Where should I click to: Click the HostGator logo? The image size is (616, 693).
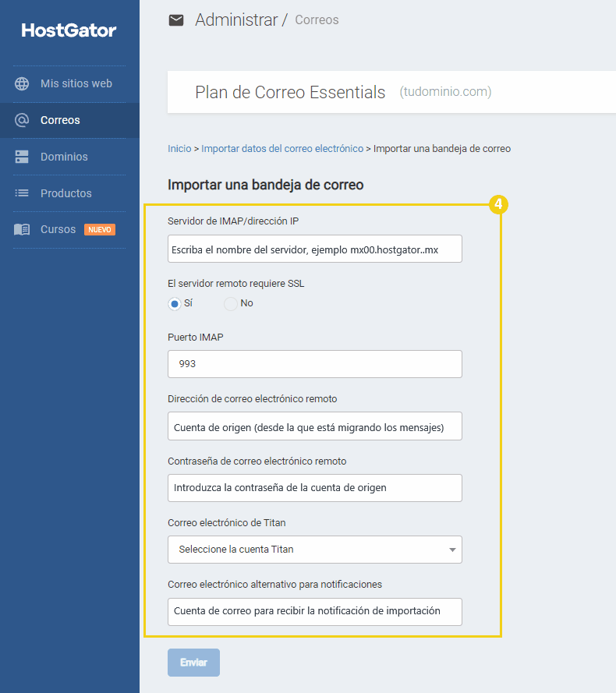click(69, 30)
